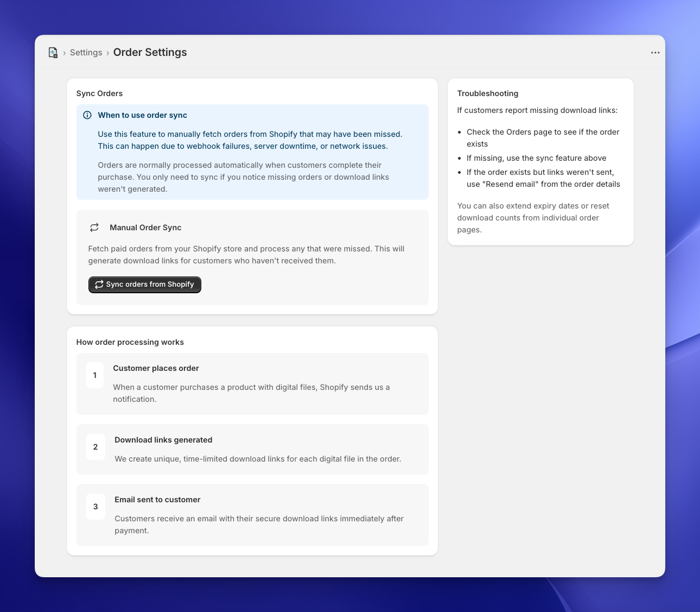
Task: Select the Order Settings breadcrumb title
Action: [x=150, y=52]
